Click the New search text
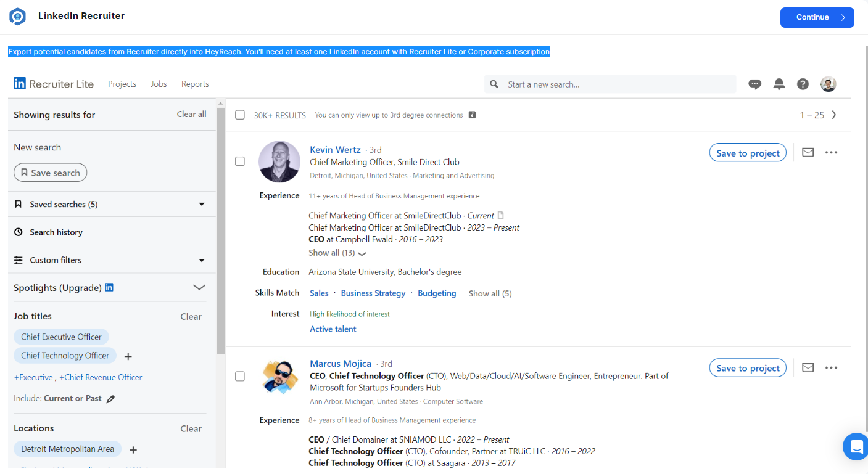The image size is (868, 474). (37, 147)
